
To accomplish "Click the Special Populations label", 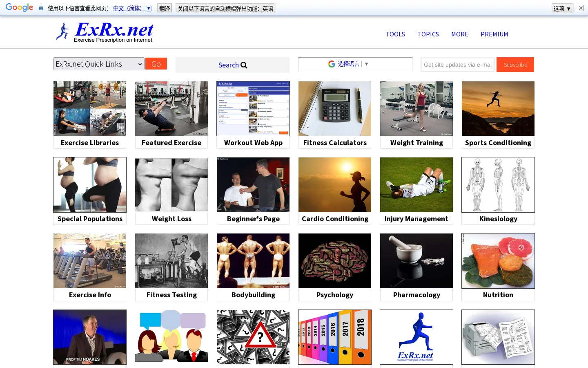I will [90, 219].
